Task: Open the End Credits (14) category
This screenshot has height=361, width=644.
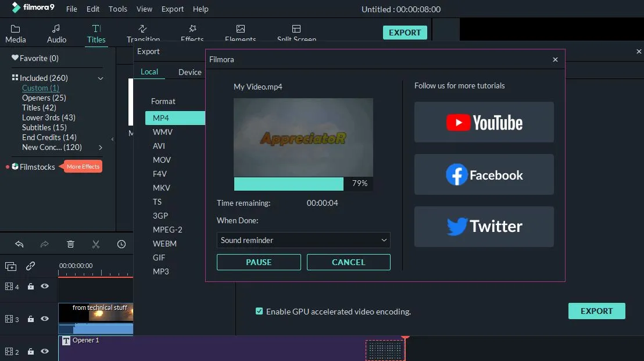Action: point(49,137)
